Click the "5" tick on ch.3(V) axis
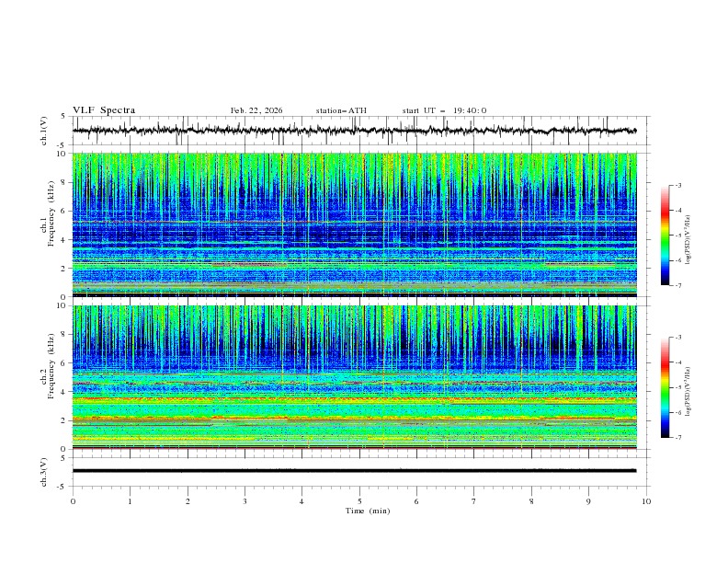Screen dimensions: 728x563 [63, 458]
